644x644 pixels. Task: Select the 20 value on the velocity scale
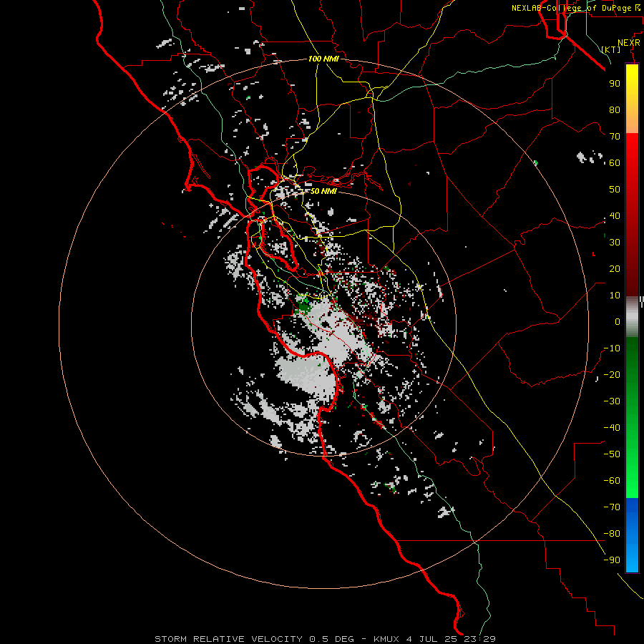(x=615, y=269)
